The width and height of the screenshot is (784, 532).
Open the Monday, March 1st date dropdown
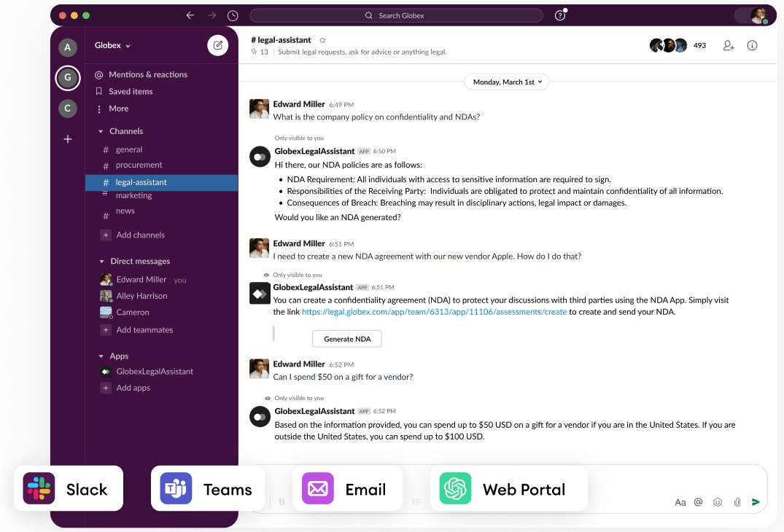click(506, 82)
